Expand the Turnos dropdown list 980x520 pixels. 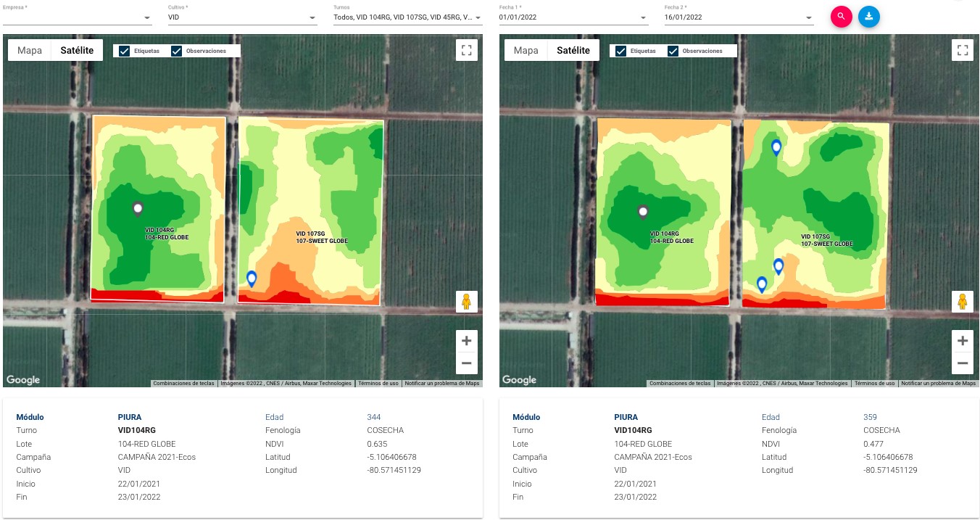[407, 17]
